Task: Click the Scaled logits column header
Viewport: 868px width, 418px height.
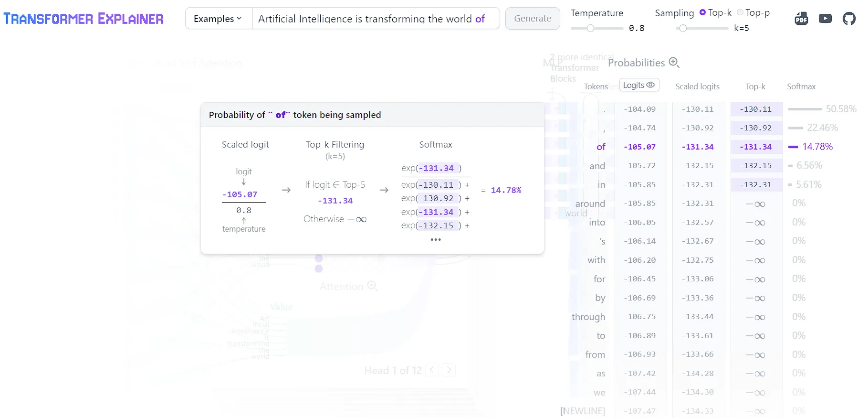Action: (697, 86)
